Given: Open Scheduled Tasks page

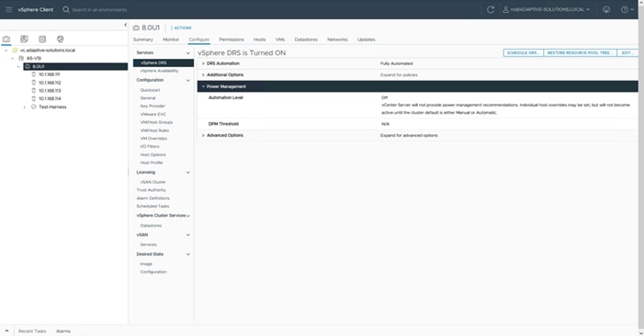Looking at the screenshot, I should tap(153, 207).
